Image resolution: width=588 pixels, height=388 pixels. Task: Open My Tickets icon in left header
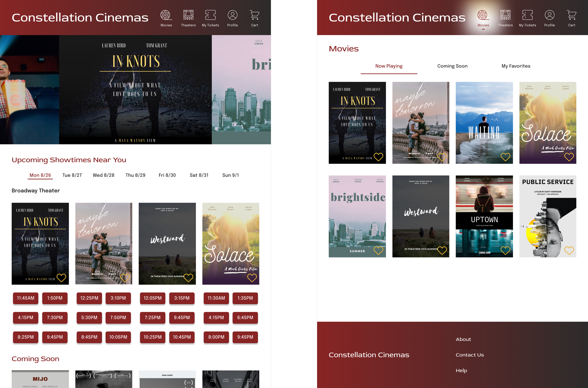210,15
